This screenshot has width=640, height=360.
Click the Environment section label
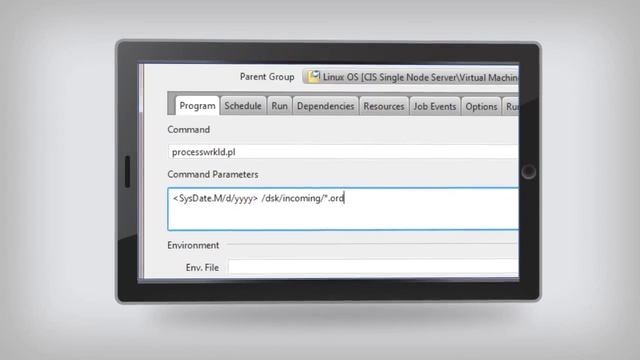tap(193, 245)
